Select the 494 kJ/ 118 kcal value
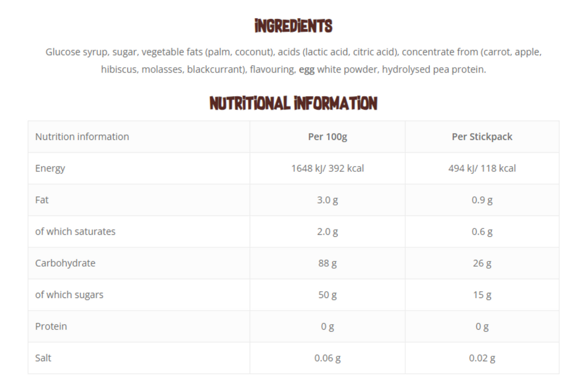Screen dimensions: 588x392 click(x=482, y=168)
